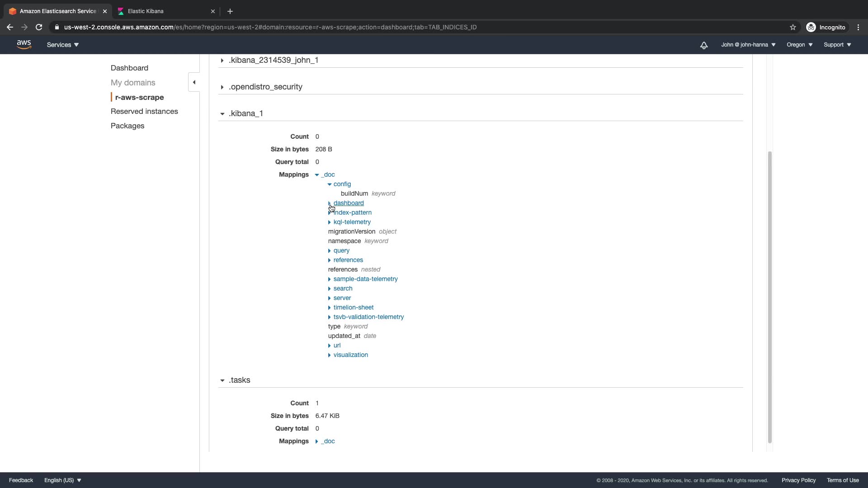Open Reserved instances in sidebar
This screenshot has width=868, height=488.
144,111
